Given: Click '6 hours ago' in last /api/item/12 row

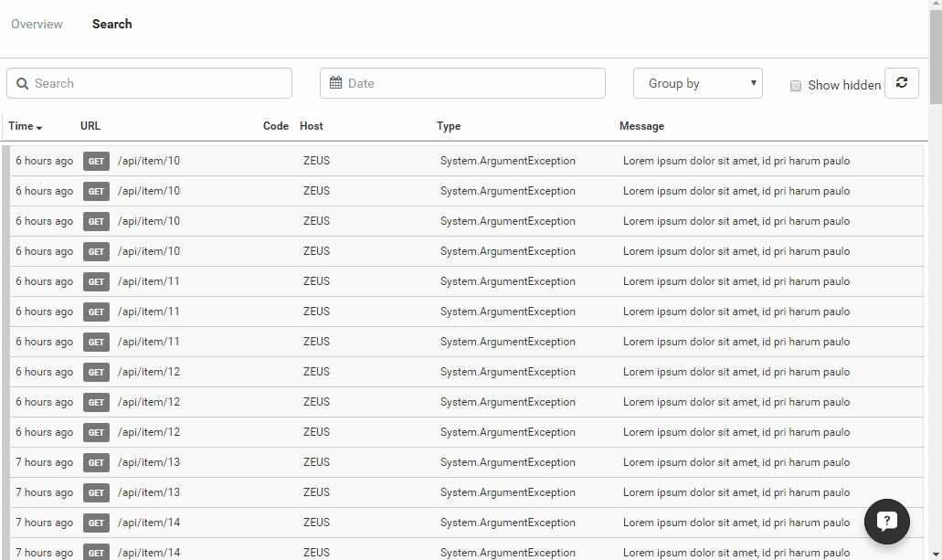Looking at the screenshot, I should (45, 433).
